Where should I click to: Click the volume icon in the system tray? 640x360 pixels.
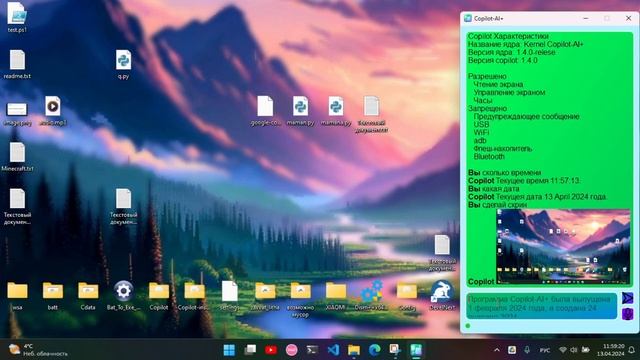click(573, 350)
